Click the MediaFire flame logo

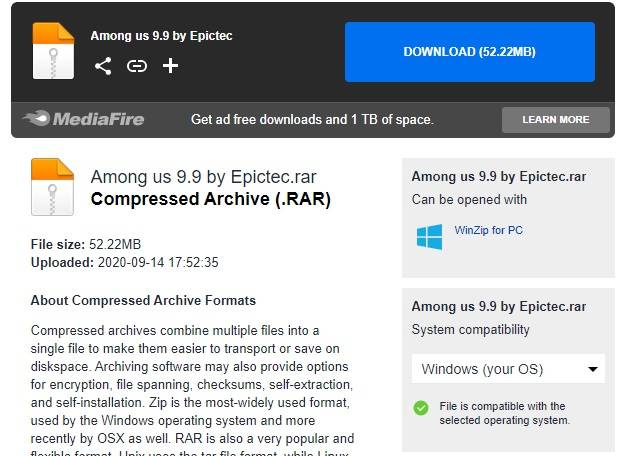(x=83, y=119)
